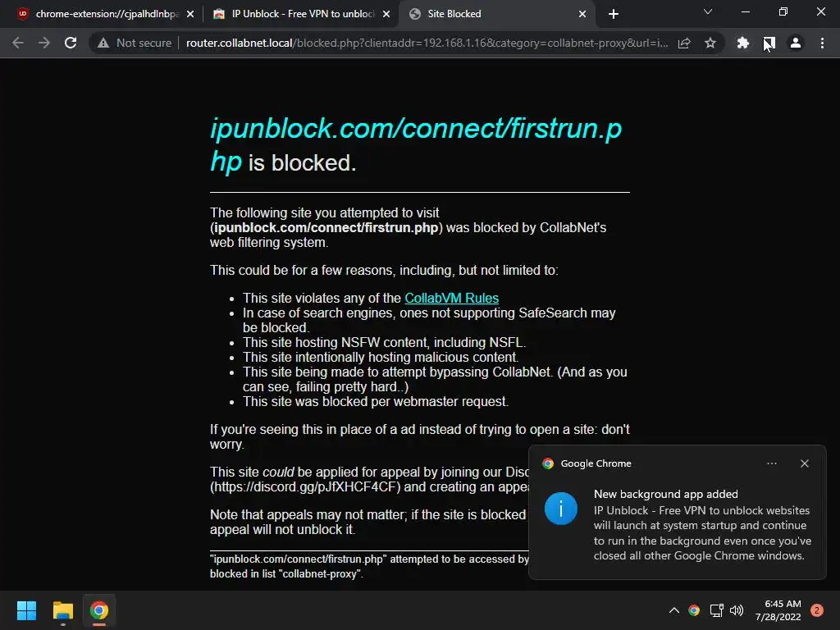Close the IP Unblock tab

point(386,14)
